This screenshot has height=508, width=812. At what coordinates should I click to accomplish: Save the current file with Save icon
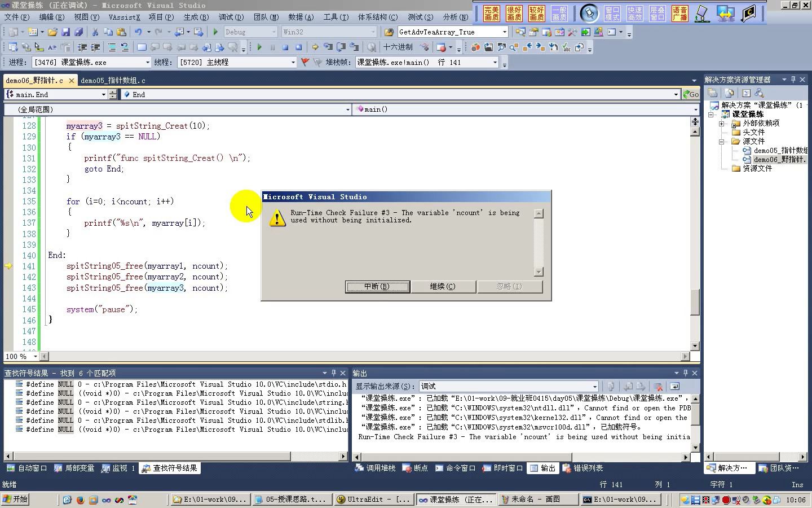[x=65, y=32]
